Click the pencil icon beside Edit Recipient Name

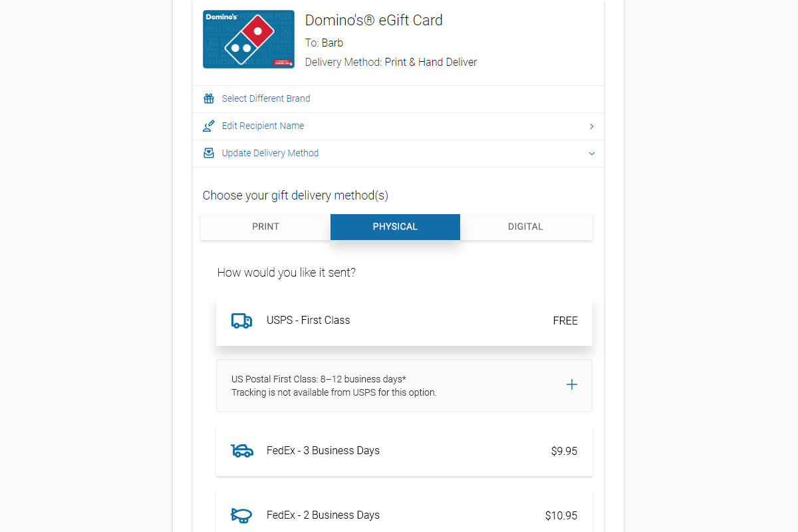click(209, 126)
